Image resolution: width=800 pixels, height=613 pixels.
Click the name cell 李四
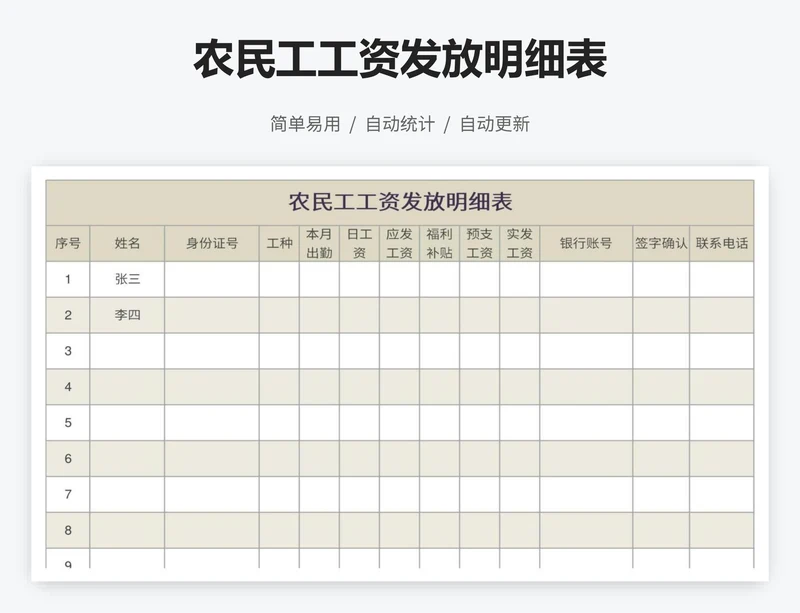tap(127, 315)
